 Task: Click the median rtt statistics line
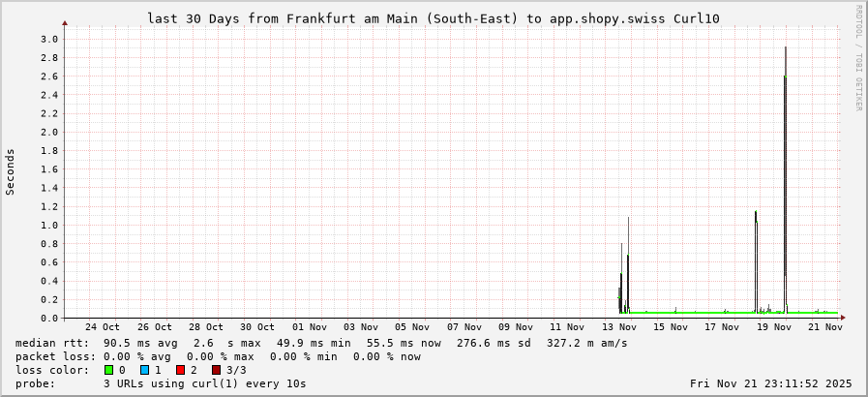point(321,343)
